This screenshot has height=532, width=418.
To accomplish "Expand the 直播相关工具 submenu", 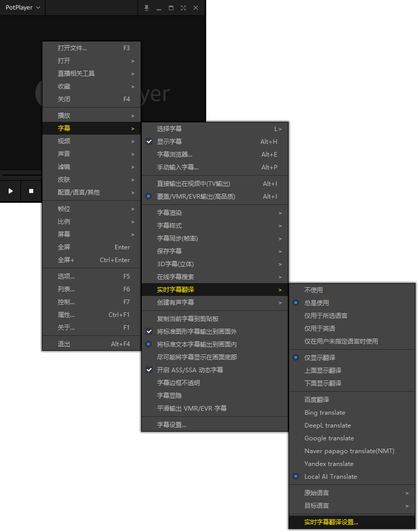I will (x=92, y=74).
